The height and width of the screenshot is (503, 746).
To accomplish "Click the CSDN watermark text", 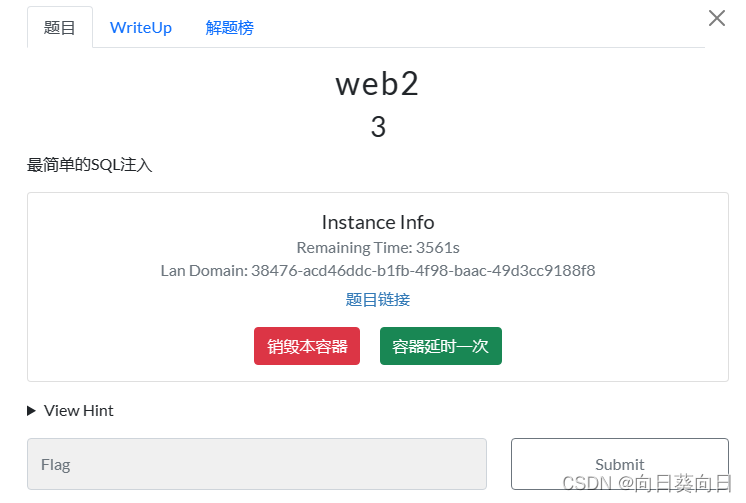I will coord(647,483).
